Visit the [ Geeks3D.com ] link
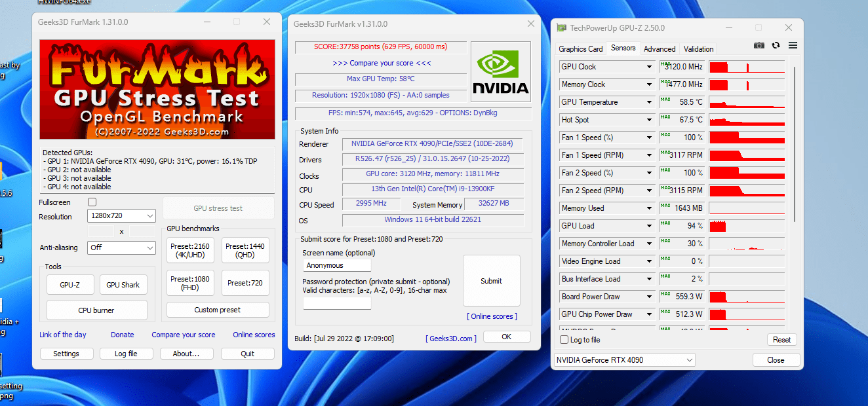This screenshot has height=406, width=868. coord(451,339)
